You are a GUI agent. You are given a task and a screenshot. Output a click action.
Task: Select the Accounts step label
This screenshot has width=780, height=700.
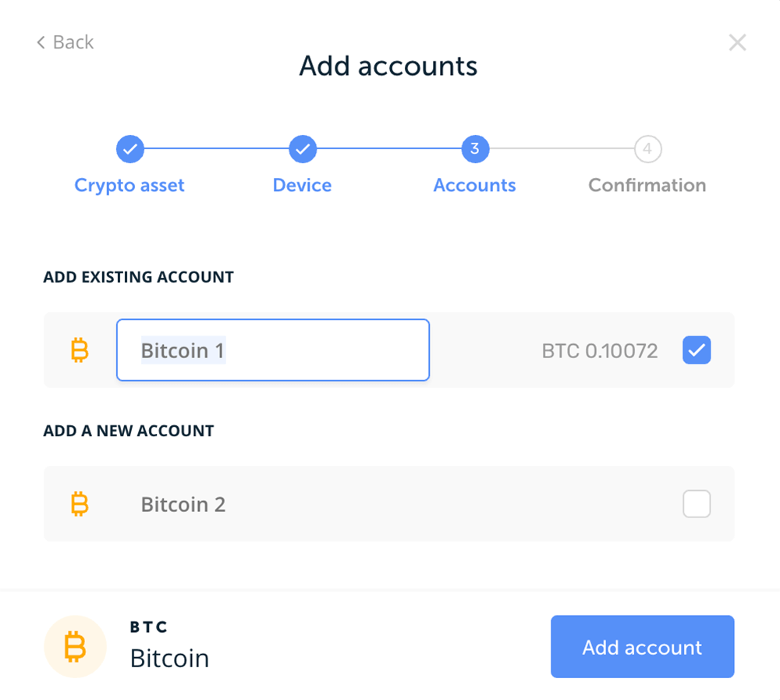474,185
